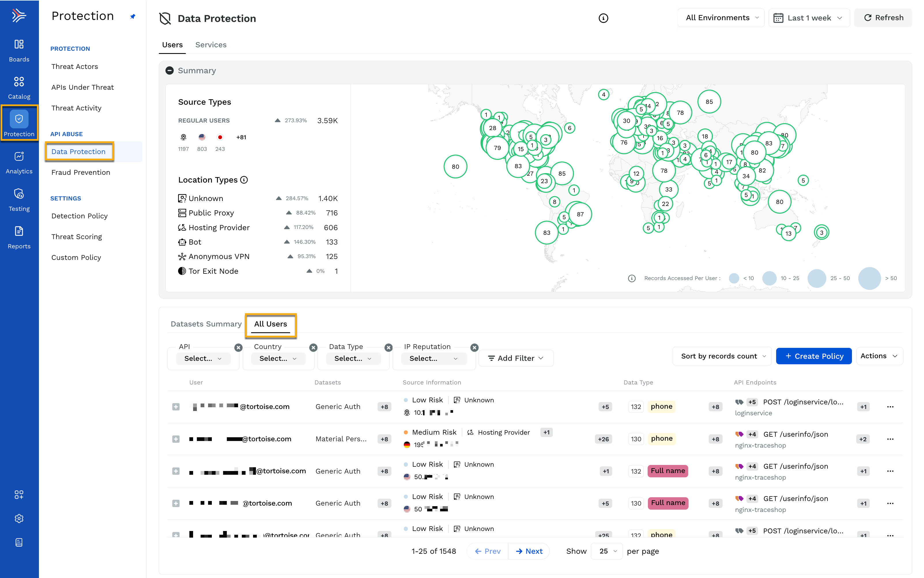Screen dimensions: 924x578
Task: Expand the first tortoise.com user row
Action: [176, 407]
